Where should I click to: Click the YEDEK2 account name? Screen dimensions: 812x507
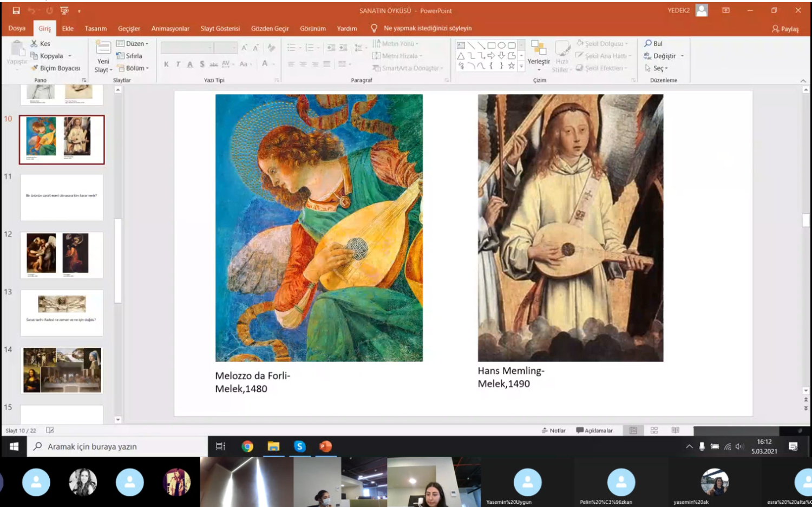tap(678, 10)
